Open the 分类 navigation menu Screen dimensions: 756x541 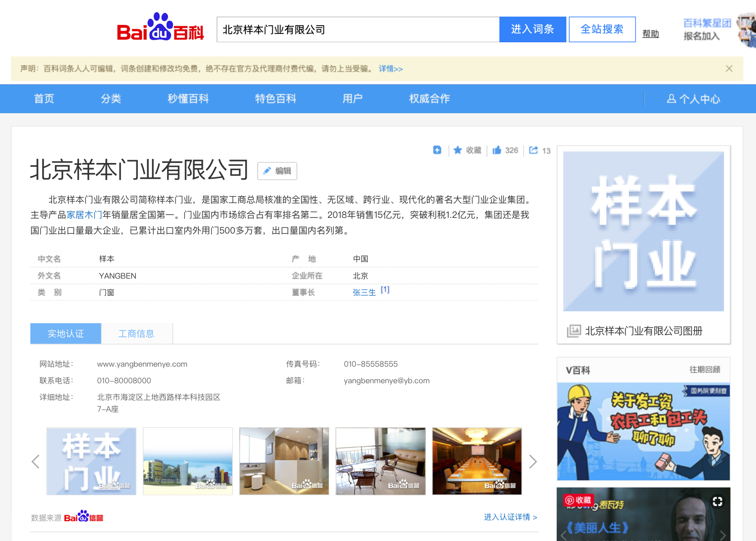click(x=111, y=99)
